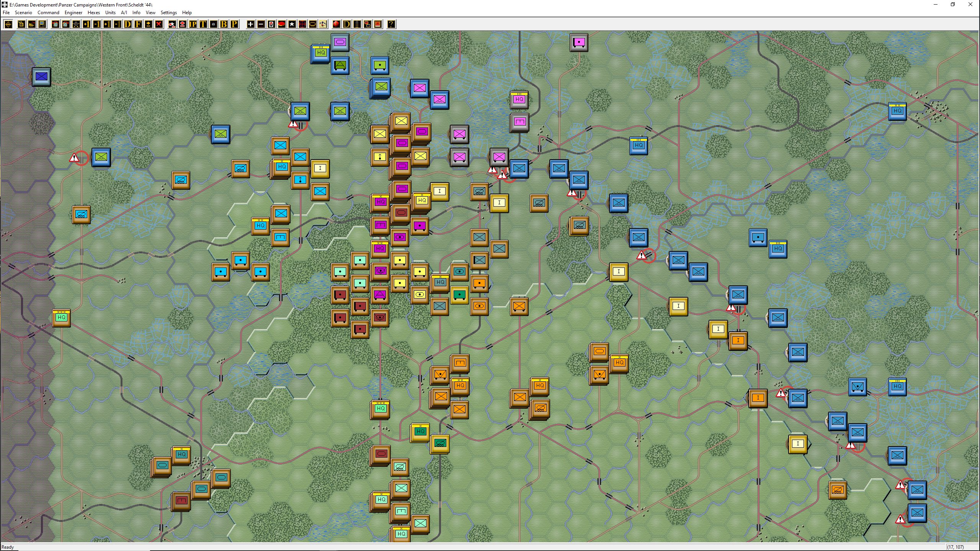Screen dimensions: 980x551
Task: Click the red crosshair target icon
Action: [x=302, y=24]
